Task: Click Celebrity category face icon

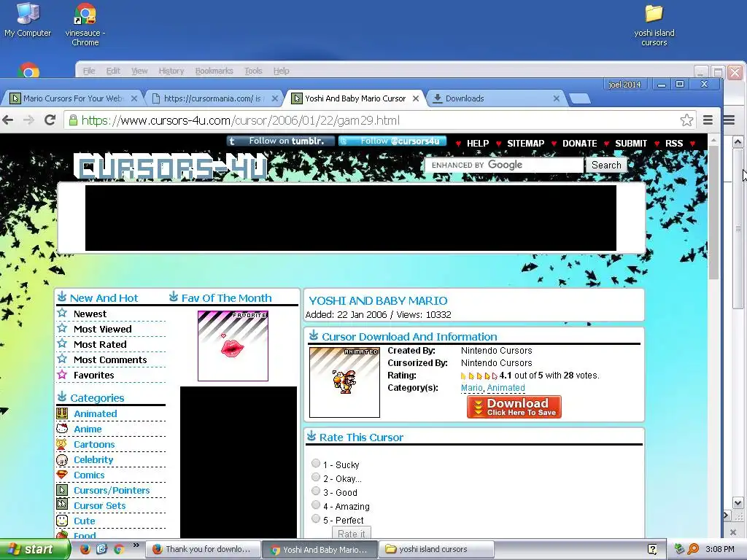Action: coord(62,459)
